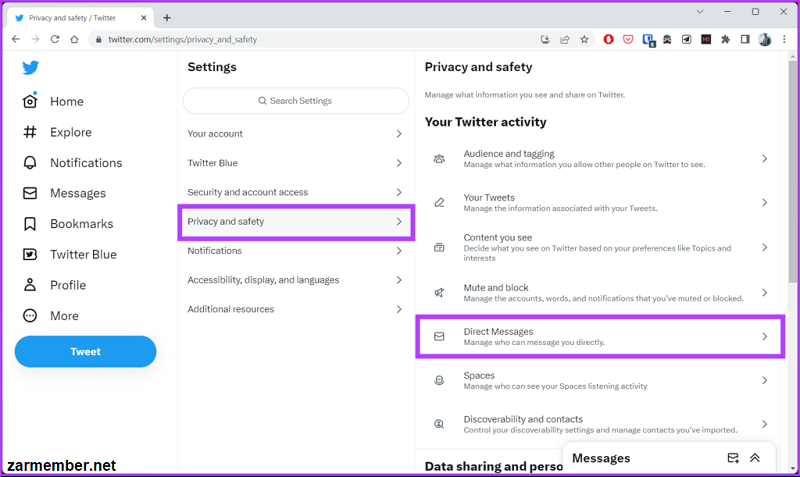Click the Audience and tagging people icon

pyautogui.click(x=439, y=159)
